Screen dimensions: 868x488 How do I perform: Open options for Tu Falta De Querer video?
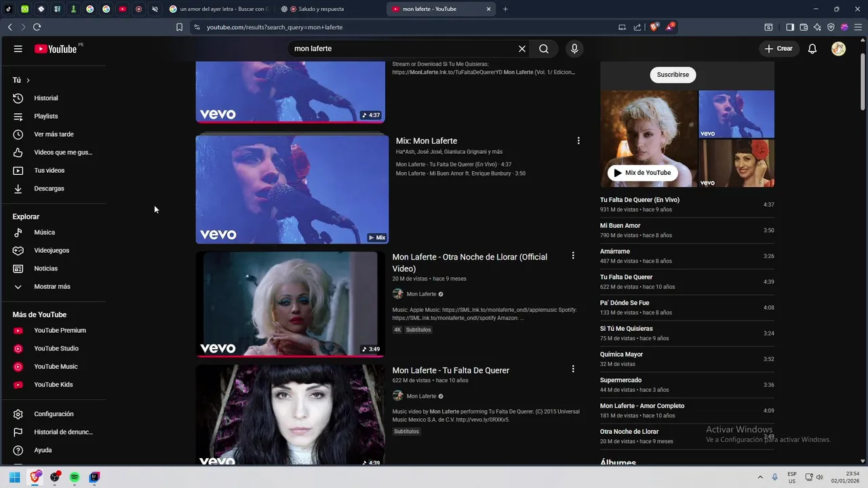[x=573, y=369]
